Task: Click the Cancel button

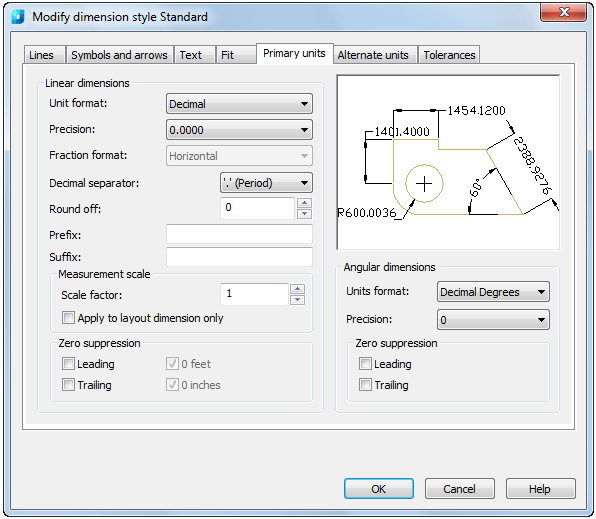Action: 460,489
